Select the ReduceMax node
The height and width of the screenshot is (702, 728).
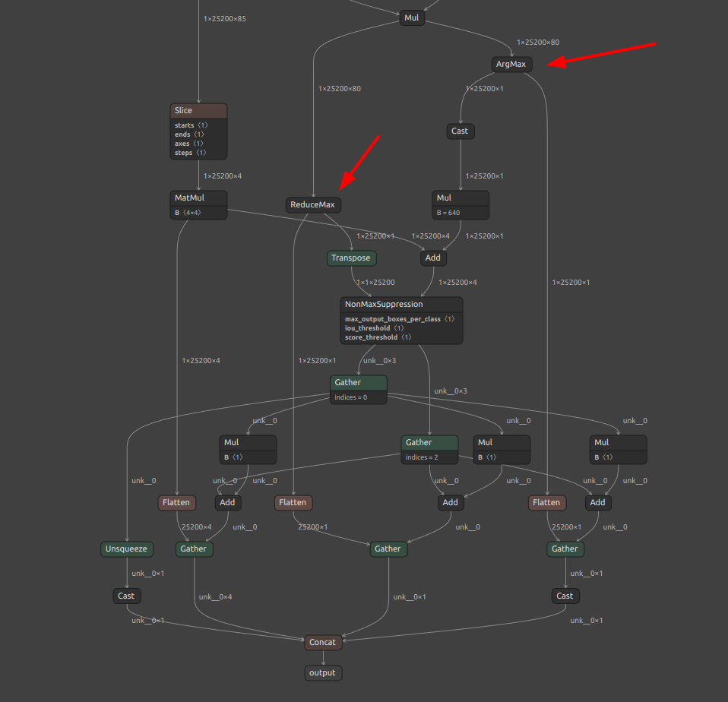pos(313,205)
